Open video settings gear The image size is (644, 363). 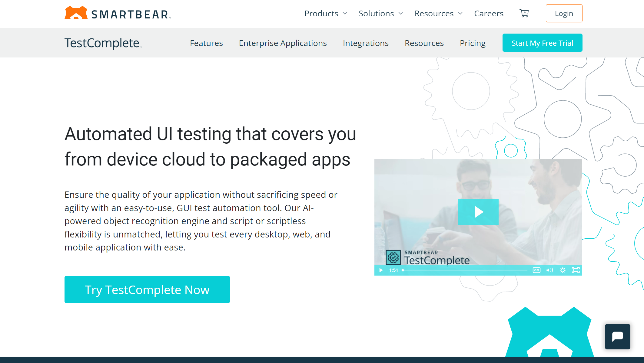563,270
